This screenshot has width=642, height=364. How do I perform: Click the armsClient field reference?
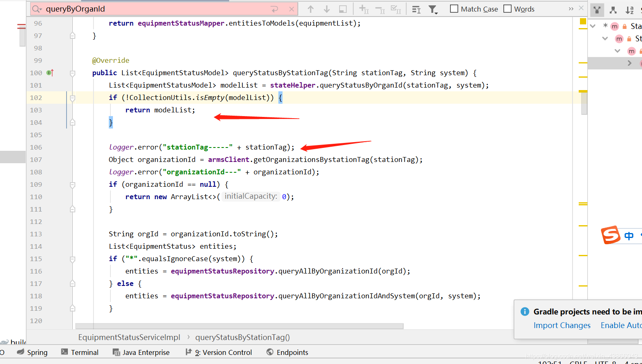click(x=228, y=159)
